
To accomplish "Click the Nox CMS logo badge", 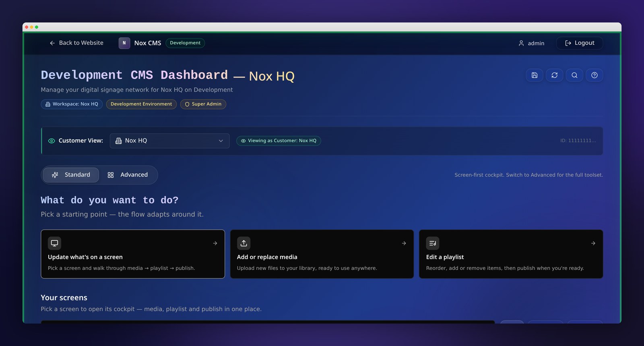I will [x=124, y=43].
